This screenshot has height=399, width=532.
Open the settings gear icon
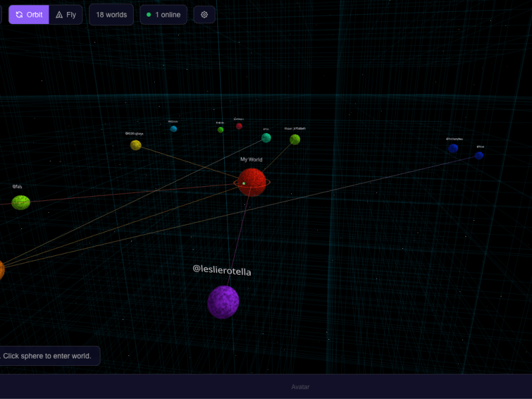[x=204, y=15]
